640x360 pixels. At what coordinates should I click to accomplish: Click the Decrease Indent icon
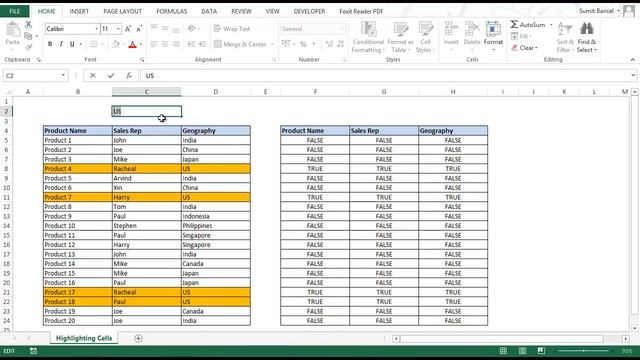click(x=191, y=44)
